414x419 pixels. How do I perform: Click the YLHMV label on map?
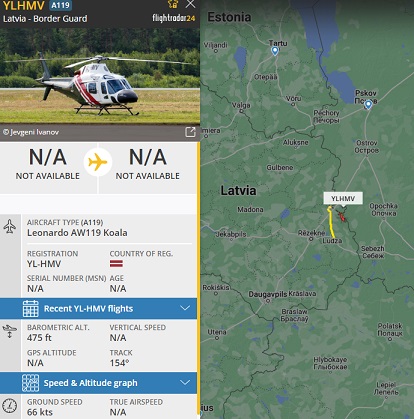pos(343,198)
